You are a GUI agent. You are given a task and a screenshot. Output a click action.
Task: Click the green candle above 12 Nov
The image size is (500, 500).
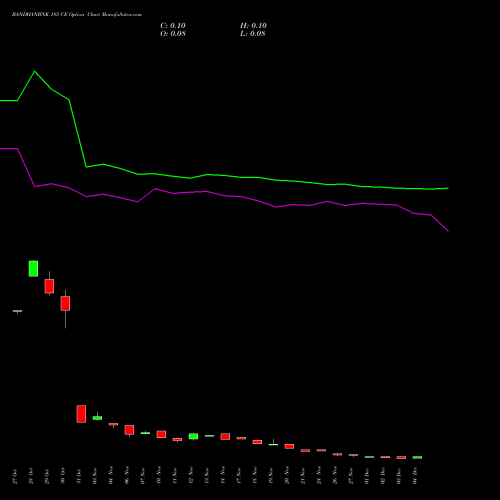(193, 436)
